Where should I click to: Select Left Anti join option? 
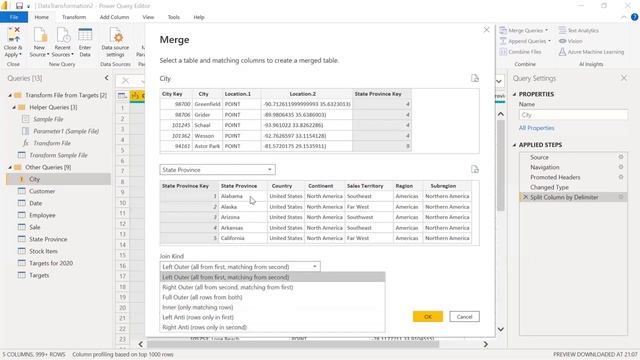[272, 317]
